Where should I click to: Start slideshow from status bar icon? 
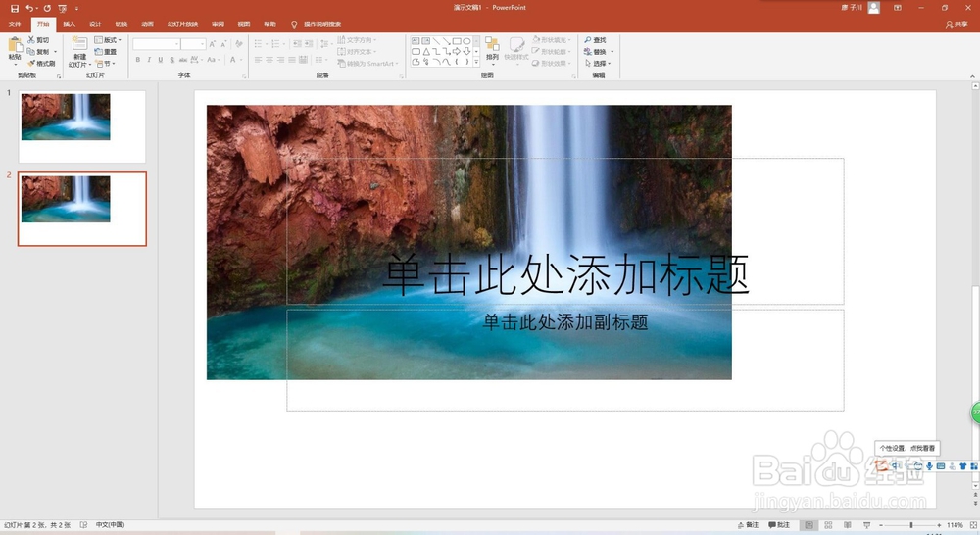(x=867, y=525)
